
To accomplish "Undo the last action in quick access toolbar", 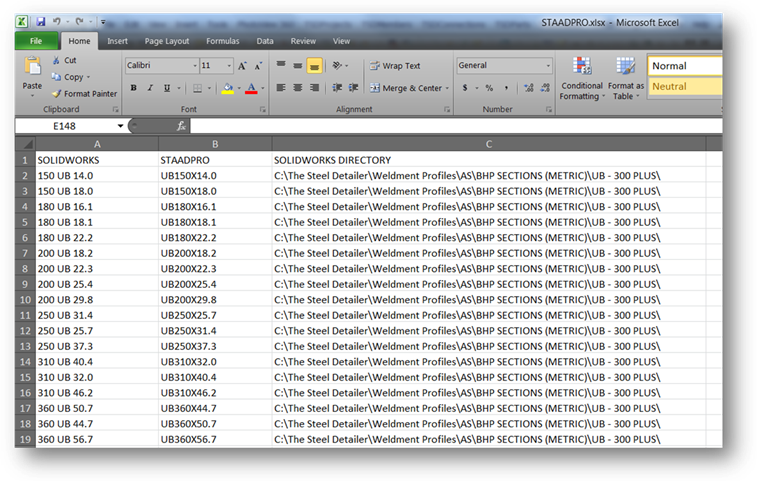I will [56, 22].
